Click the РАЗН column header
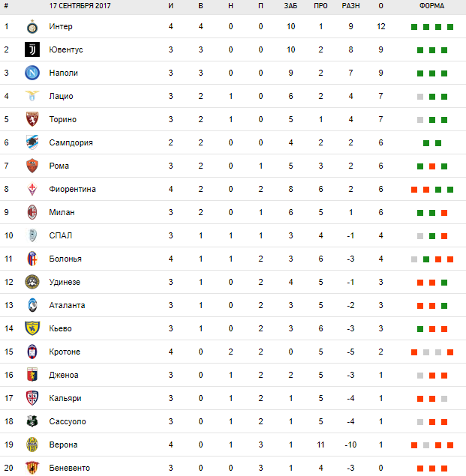466x476 pixels. (x=350, y=6)
